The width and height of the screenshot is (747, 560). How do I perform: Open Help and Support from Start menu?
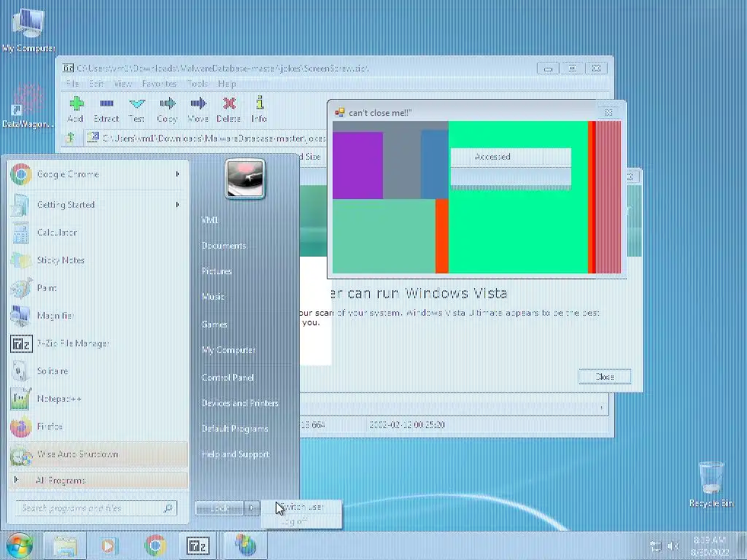pyautogui.click(x=236, y=455)
